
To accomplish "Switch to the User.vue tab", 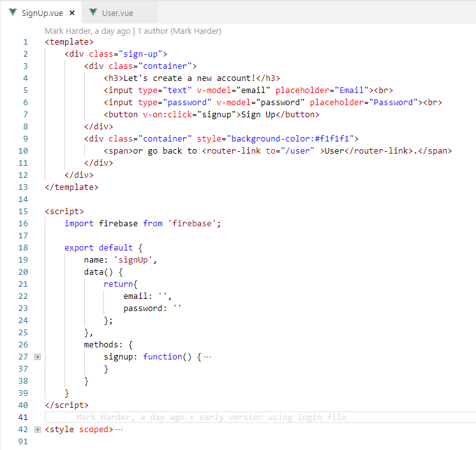I will tap(117, 13).
